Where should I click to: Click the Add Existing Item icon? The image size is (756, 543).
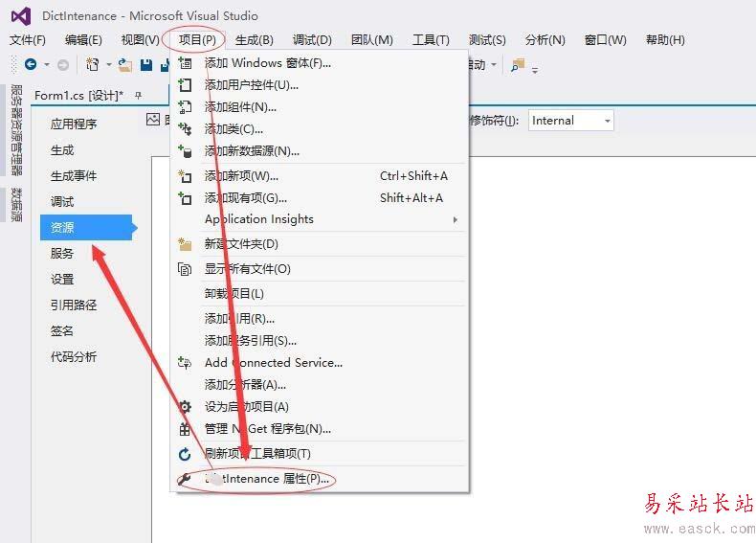(185, 198)
